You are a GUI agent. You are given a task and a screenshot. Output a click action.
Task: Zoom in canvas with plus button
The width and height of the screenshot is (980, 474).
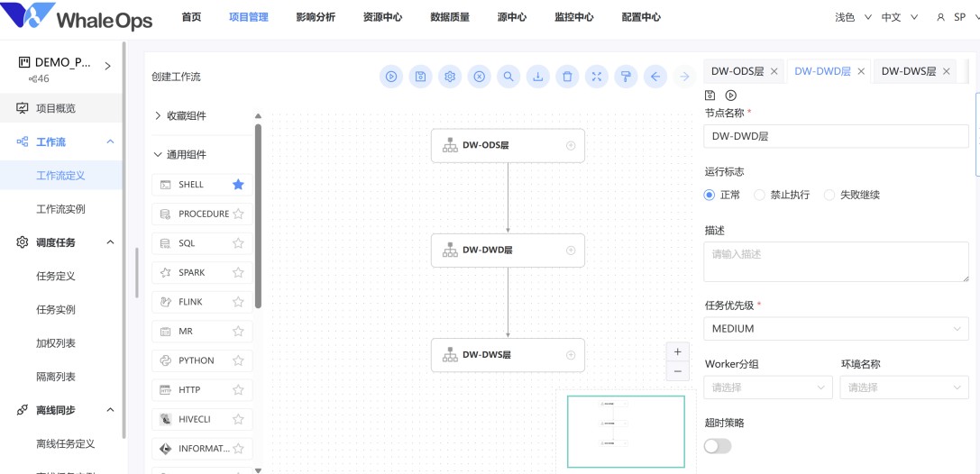(677, 351)
